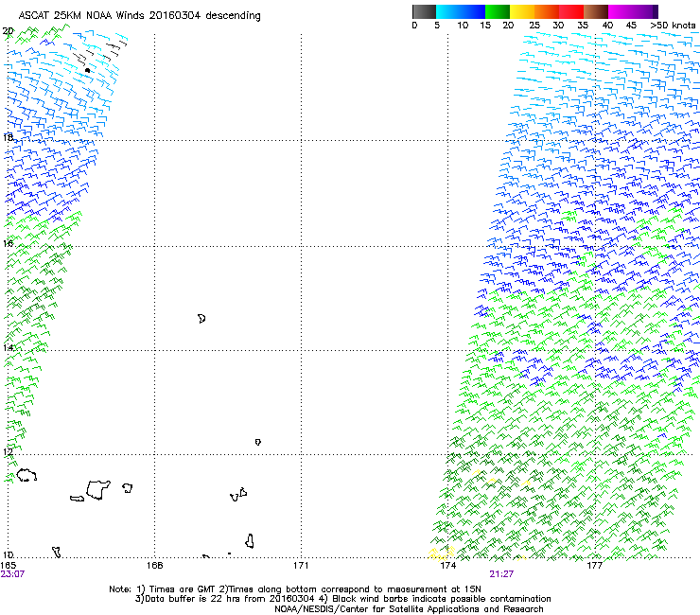Click the brown 35–40 knots color segment
Image resolution: width=700 pixels, height=615 pixels.
coord(596,11)
